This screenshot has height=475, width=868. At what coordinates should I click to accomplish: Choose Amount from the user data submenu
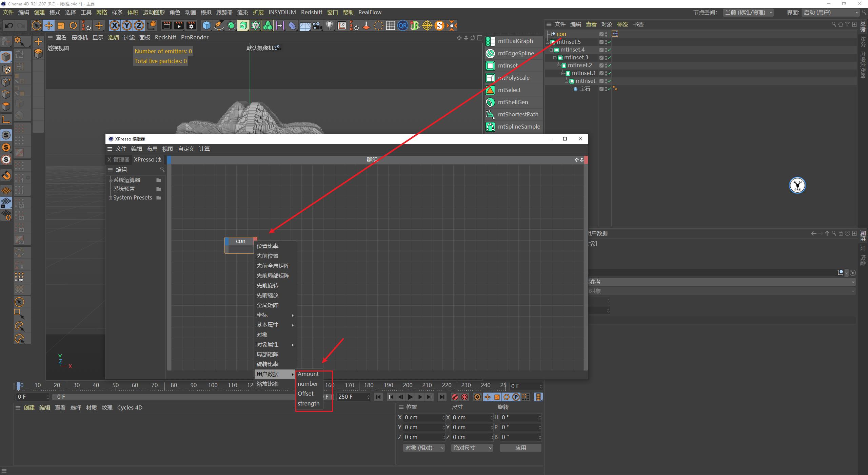point(308,374)
